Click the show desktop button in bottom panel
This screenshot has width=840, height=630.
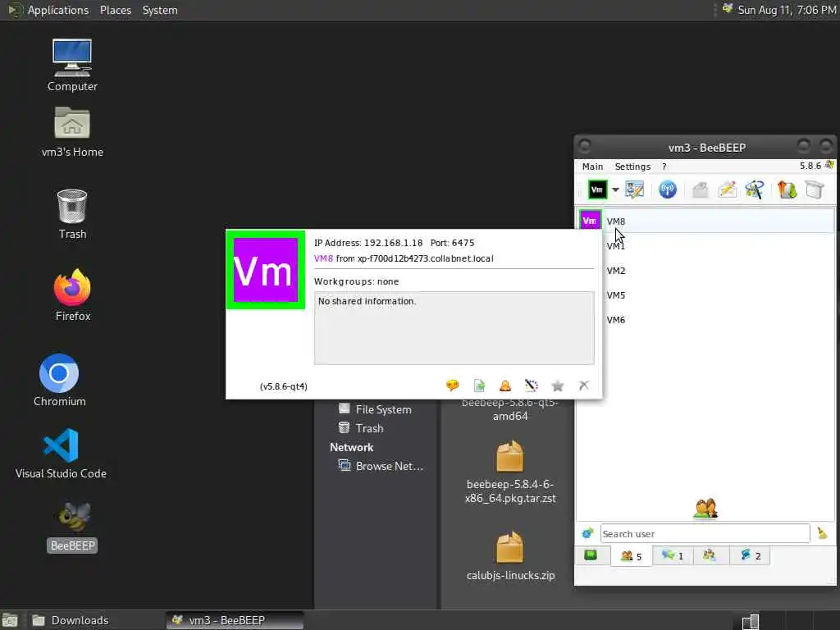[x=10, y=621]
